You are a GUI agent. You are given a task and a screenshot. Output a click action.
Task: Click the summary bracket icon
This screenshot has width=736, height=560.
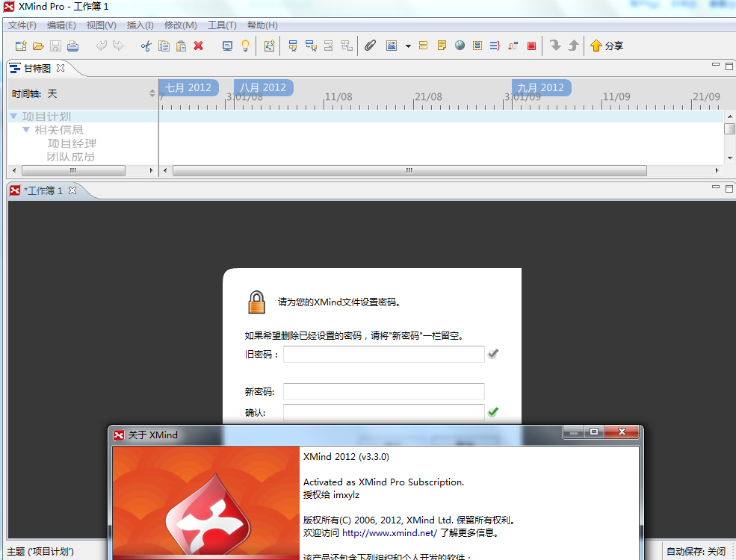(x=495, y=46)
